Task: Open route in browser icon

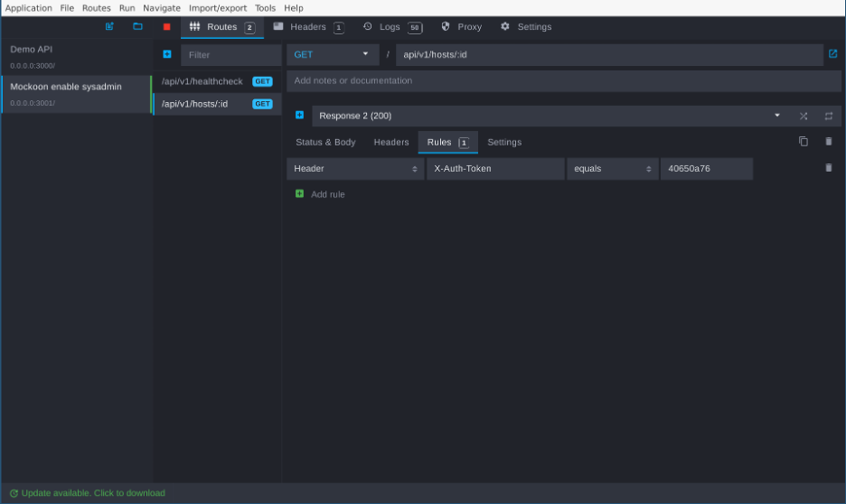Action: (832, 54)
